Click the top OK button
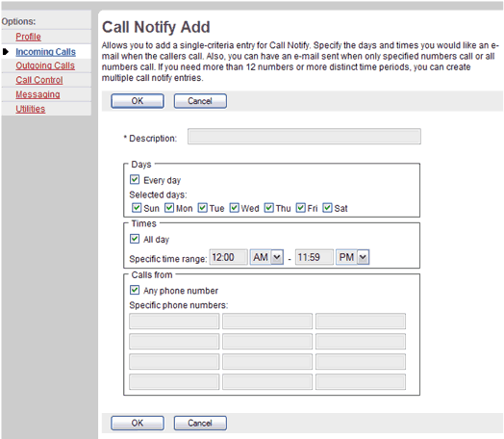 click(x=138, y=101)
